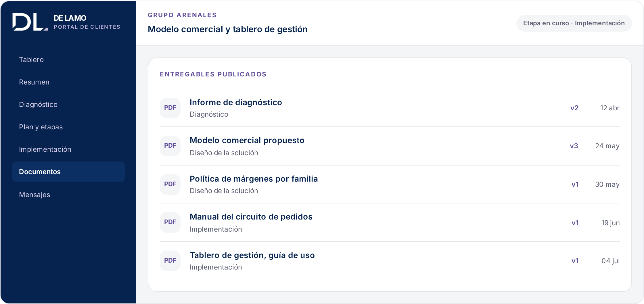Click the v3 version label of Modelo comercial
This screenshot has height=304, width=644.
tap(574, 146)
